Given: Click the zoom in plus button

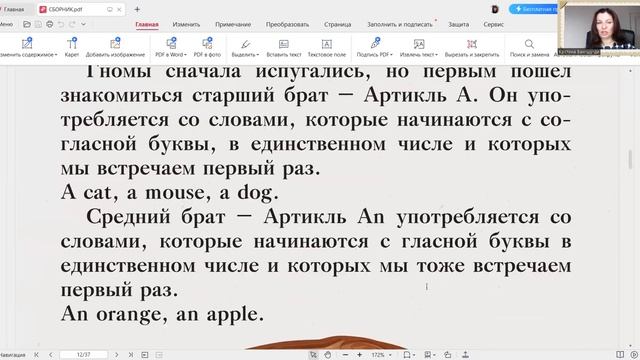Looking at the screenshot, I should pyautogui.click(x=360, y=355).
